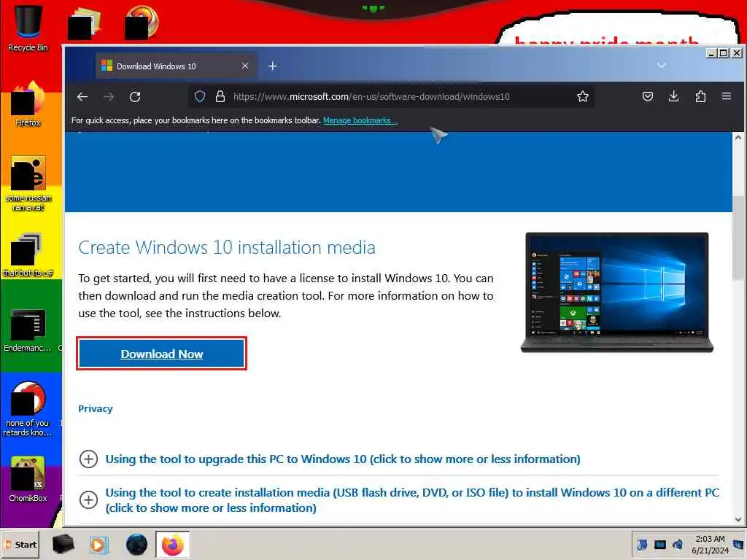Open the tracking protection shield icon
The width and height of the screenshot is (747, 560).
200,97
